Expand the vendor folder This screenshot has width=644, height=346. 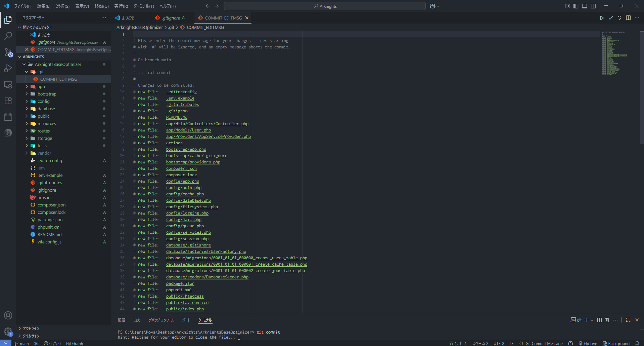click(x=27, y=153)
